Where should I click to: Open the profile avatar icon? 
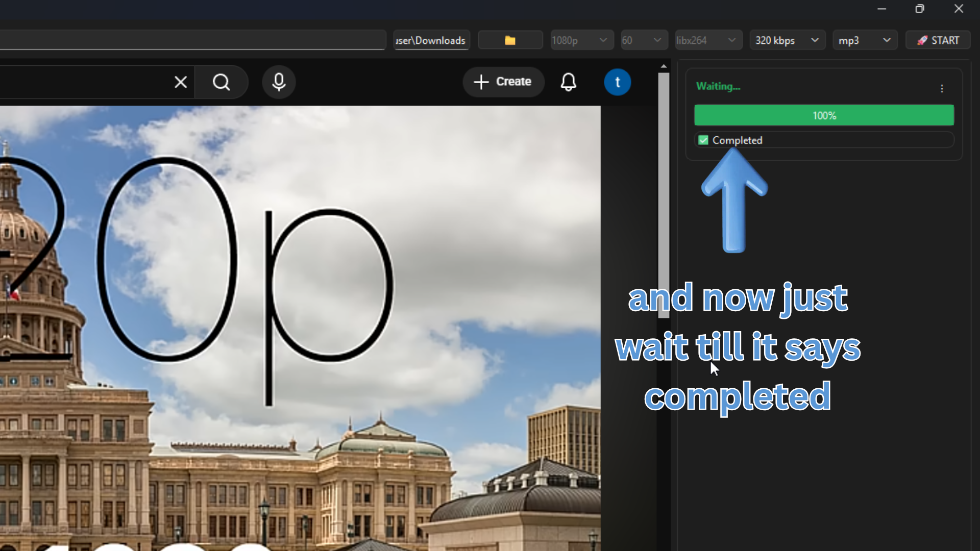[x=618, y=82]
